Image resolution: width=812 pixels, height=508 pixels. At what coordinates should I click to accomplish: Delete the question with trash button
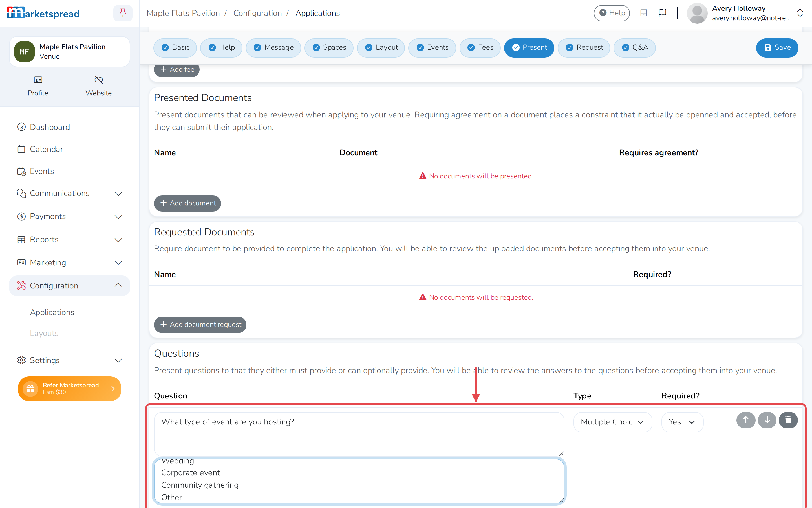(x=788, y=420)
